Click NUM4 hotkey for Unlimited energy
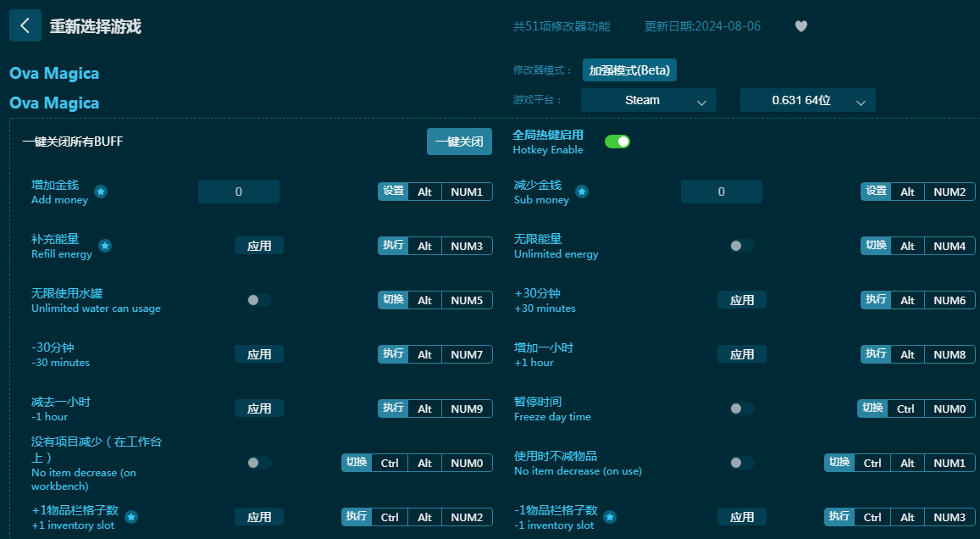Screen dimensions: 980x539 pos(950,246)
